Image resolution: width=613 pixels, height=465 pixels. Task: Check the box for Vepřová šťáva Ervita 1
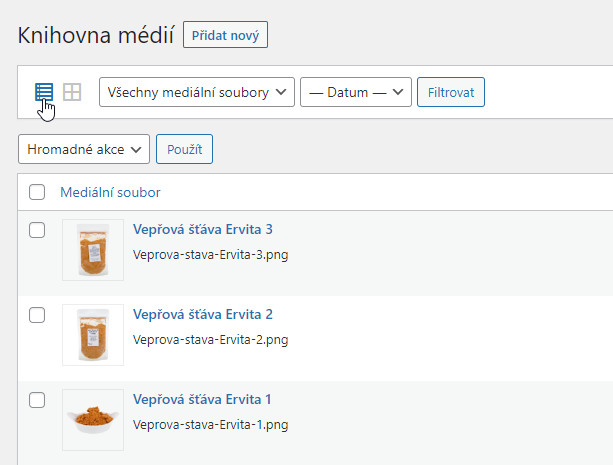[x=37, y=400]
